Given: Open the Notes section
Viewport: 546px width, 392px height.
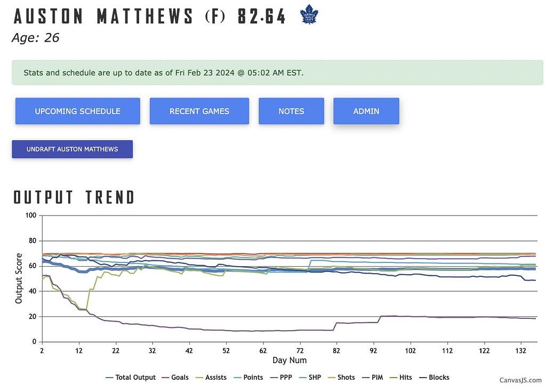Looking at the screenshot, I should coord(291,111).
